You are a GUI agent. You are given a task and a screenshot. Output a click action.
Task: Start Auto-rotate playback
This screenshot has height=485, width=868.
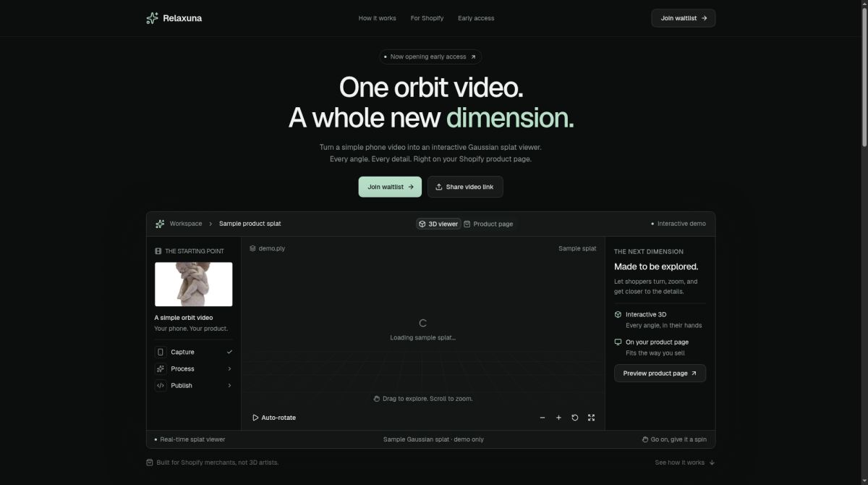274,418
